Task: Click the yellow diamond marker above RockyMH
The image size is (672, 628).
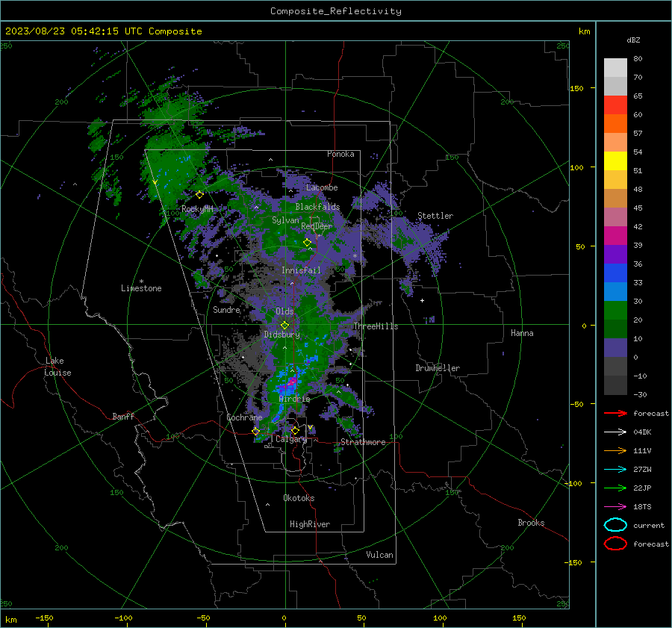Action: point(199,195)
